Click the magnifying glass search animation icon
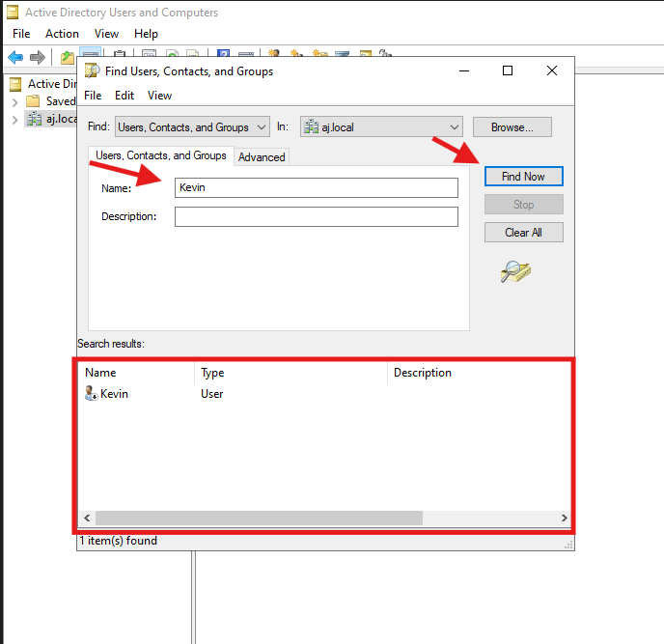The height and width of the screenshot is (644, 664). click(x=515, y=272)
